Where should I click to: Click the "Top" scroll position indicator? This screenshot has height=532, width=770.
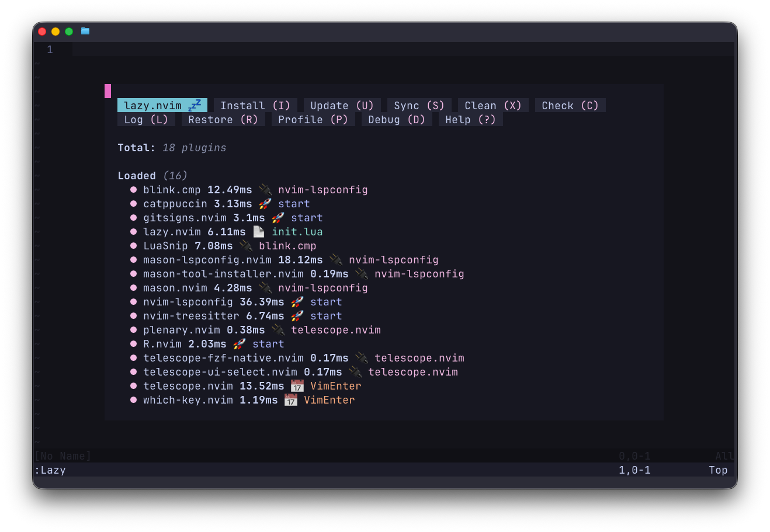pos(718,470)
